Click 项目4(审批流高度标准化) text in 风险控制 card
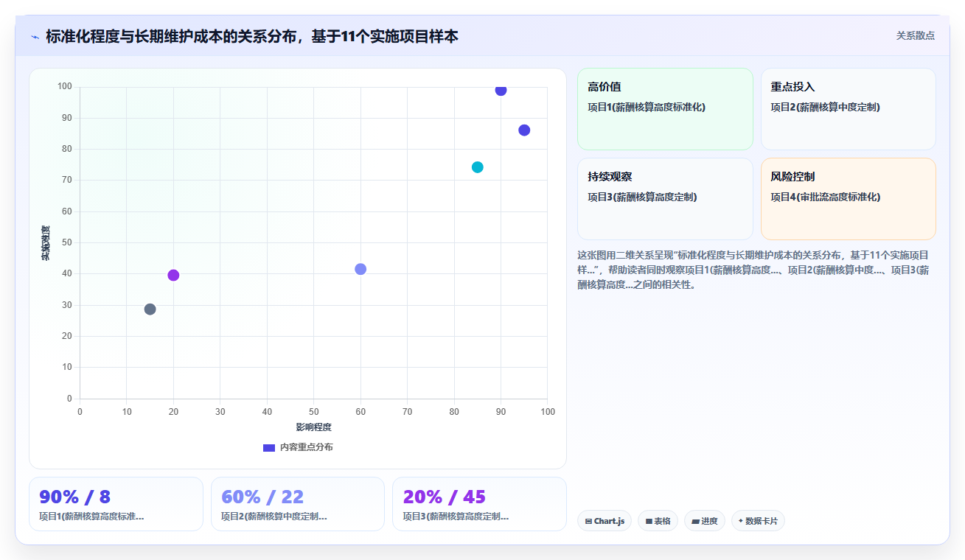Image resolution: width=965 pixels, height=560 pixels. click(x=826, y=197)
